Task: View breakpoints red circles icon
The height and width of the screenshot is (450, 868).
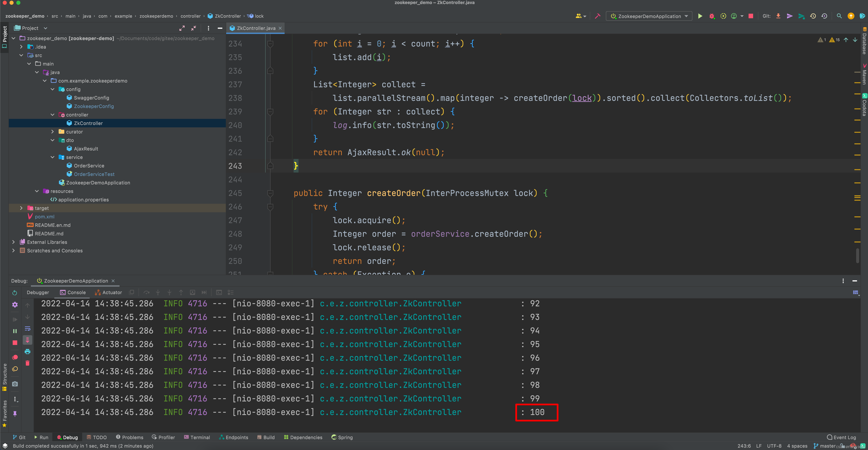Action: 15,357
